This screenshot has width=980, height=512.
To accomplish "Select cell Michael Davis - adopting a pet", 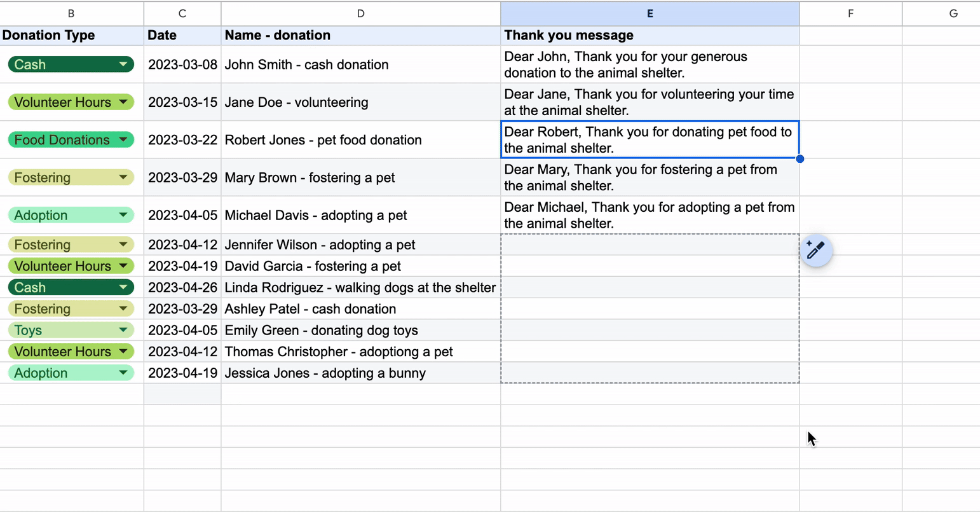I will pos(360,215).
